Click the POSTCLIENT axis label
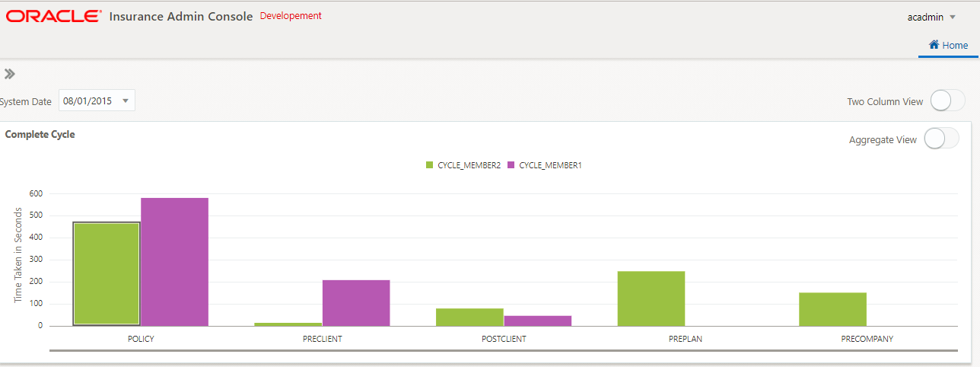This screenshot has height=367, width=980. click(504, 339)
